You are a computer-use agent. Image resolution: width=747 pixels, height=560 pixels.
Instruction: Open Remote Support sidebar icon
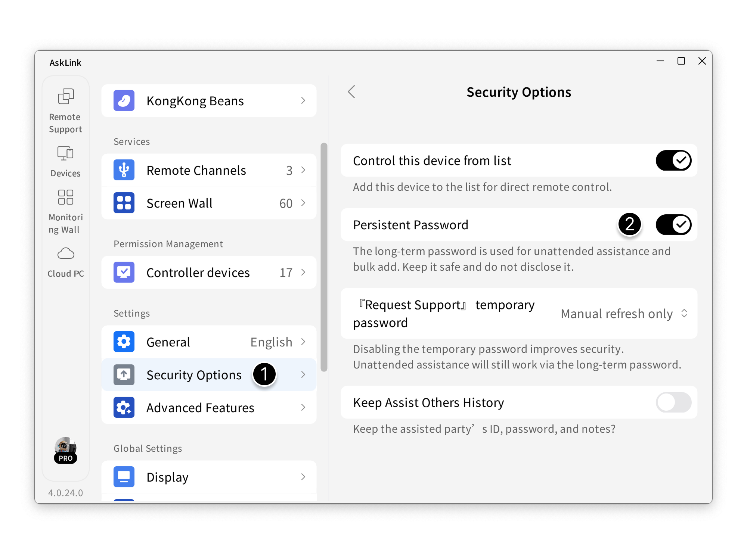[x=66, y=97]
